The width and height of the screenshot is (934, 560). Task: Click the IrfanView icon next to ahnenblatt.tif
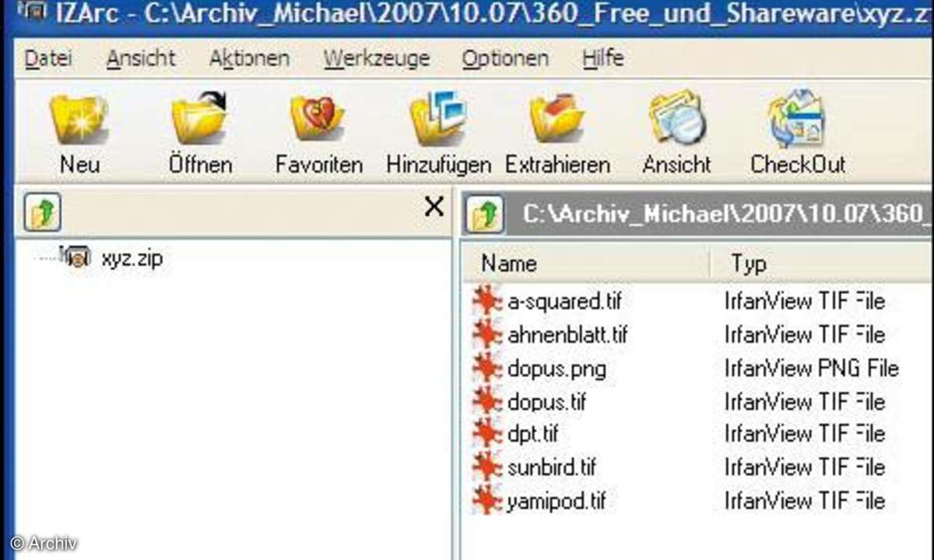click(x=487, y=334)
